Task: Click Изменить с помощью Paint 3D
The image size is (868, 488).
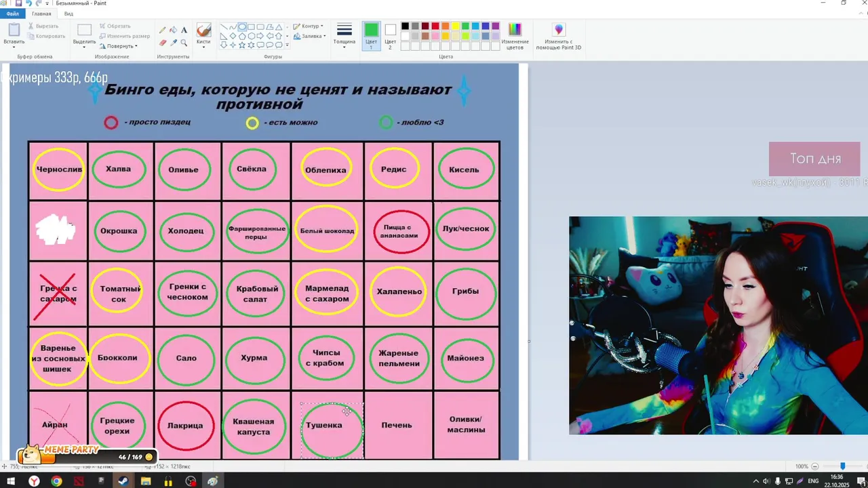Action: coord(558,36)
